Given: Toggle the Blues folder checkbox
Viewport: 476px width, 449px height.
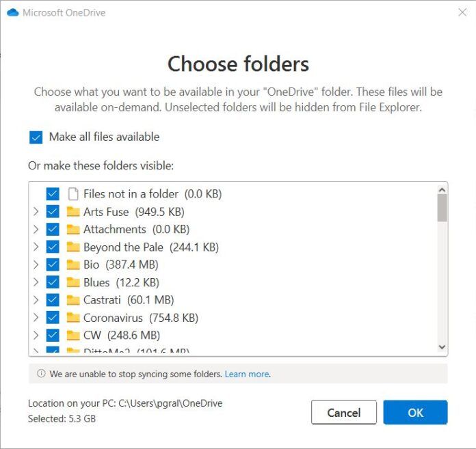Looking at the screenshot, I should (x=53, y=282).
